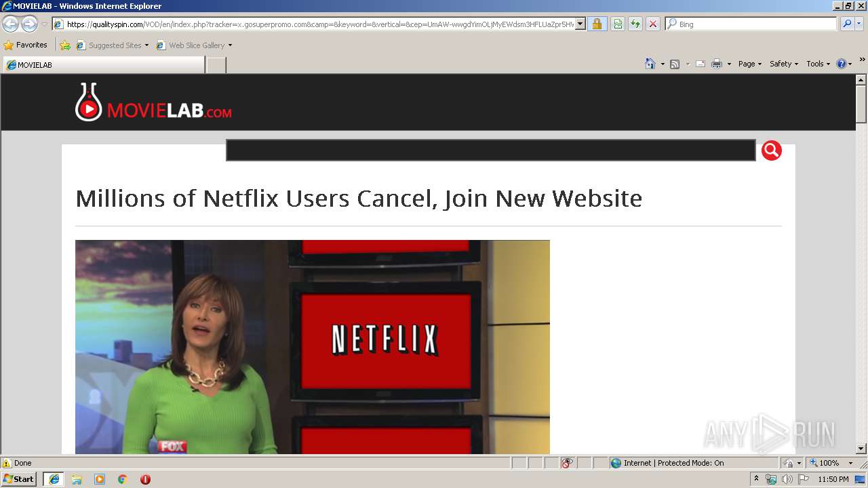868x488 pixels.
Task: Click the browser Back arrow button
Action: coord(10,24)
